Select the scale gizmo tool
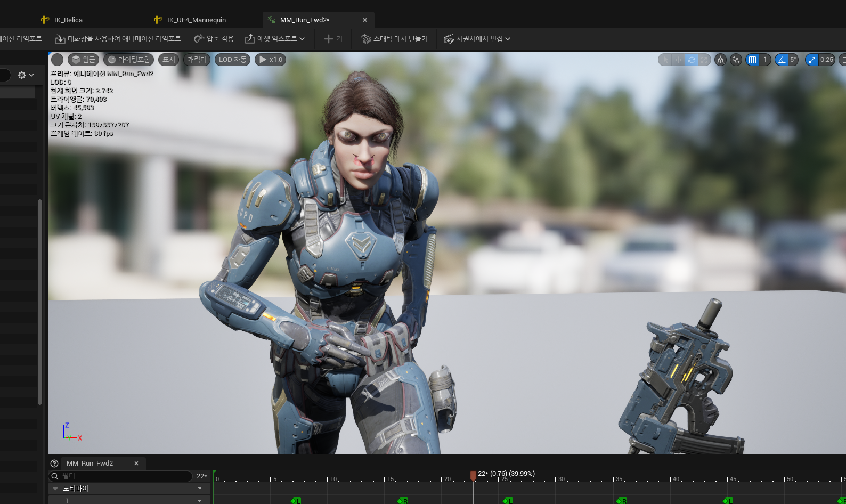The height and width of the screenshot is (504, 846). [x=704, y=60]
